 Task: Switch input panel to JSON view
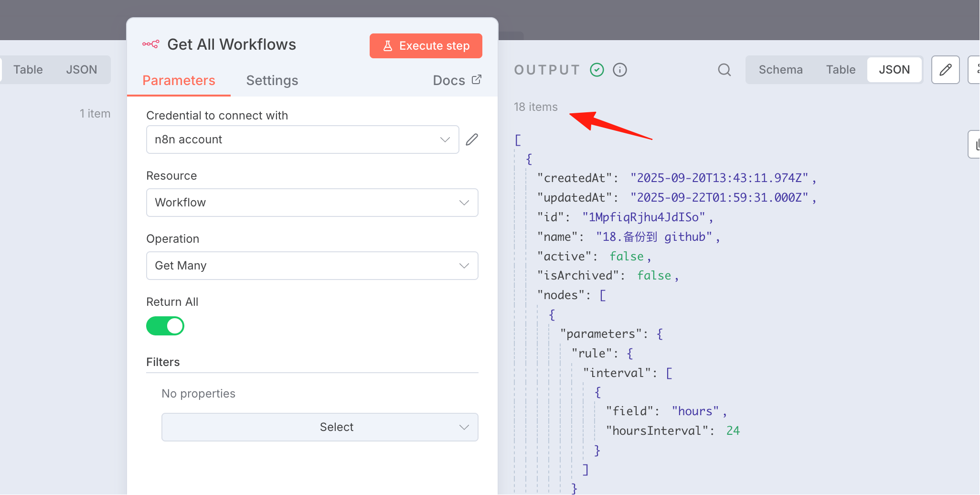[81, 70]
